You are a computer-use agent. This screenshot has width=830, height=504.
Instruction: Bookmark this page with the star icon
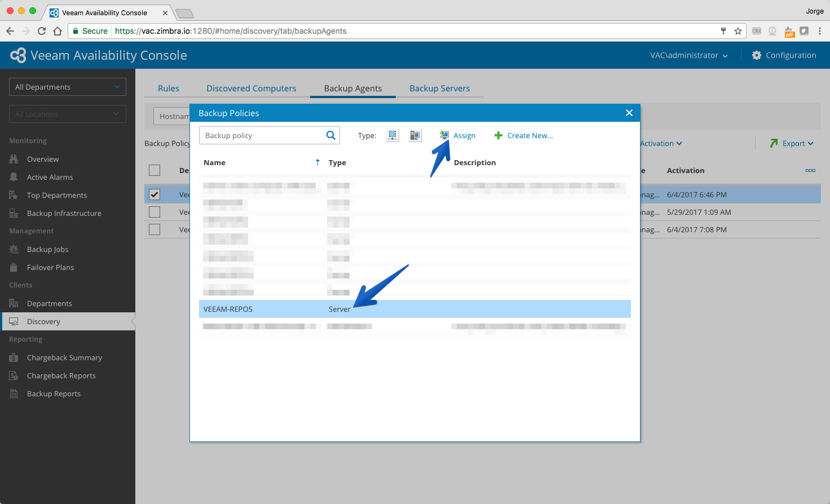738,31
